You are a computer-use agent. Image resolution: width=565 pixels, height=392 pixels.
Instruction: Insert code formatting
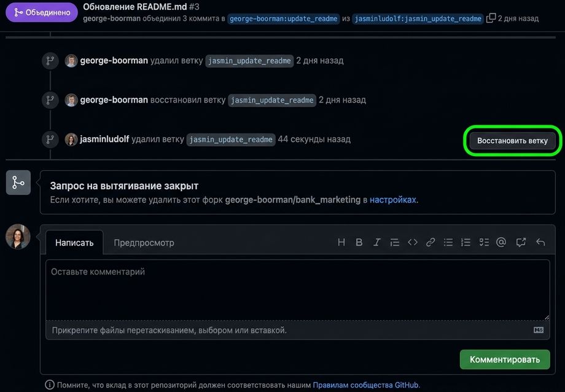pos(413,242)
